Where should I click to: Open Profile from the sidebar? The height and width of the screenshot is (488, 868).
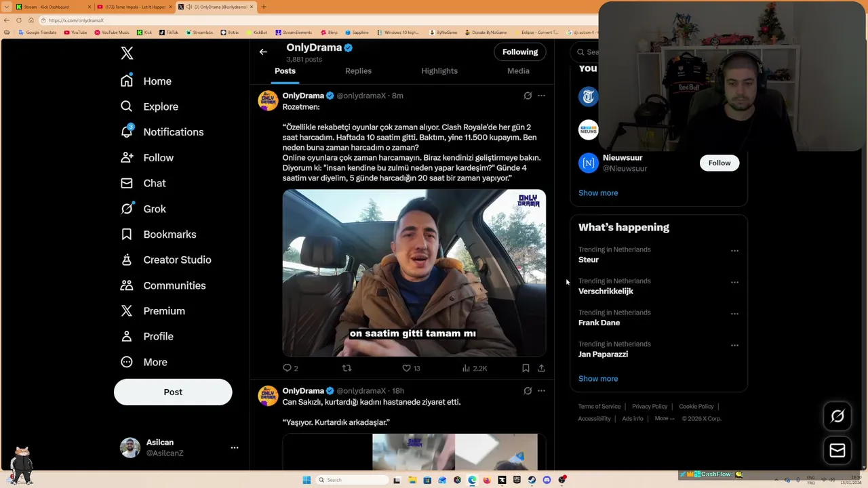tap(147, 336)
